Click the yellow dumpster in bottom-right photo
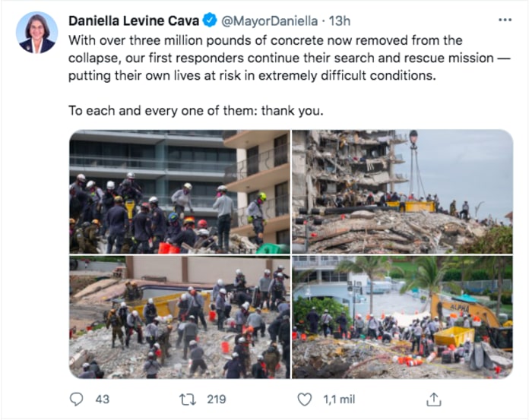532x420 pixels. 453,336
